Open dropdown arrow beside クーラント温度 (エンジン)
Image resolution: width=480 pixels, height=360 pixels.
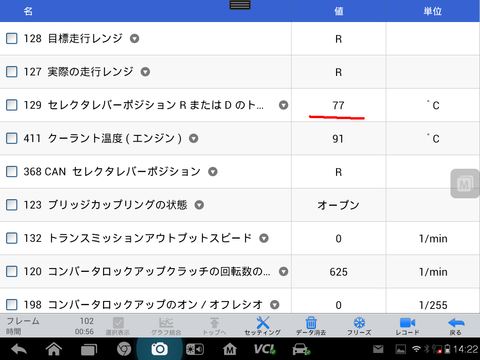194,138
